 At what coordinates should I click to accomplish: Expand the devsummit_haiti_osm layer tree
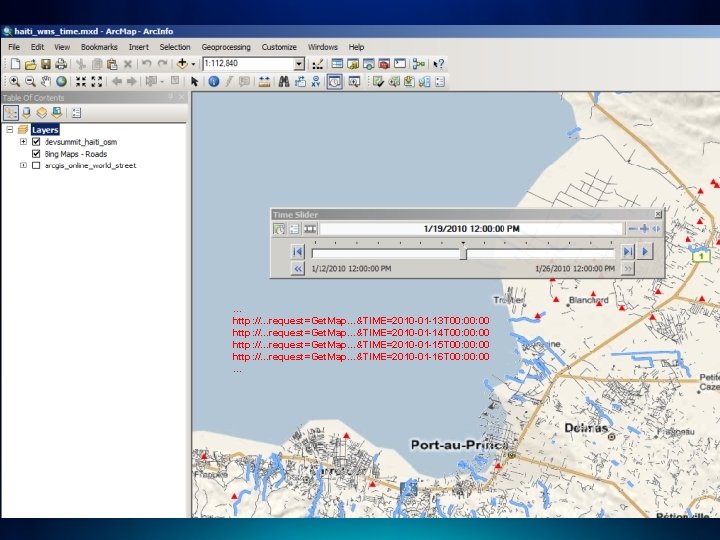[x=23, y=142]
